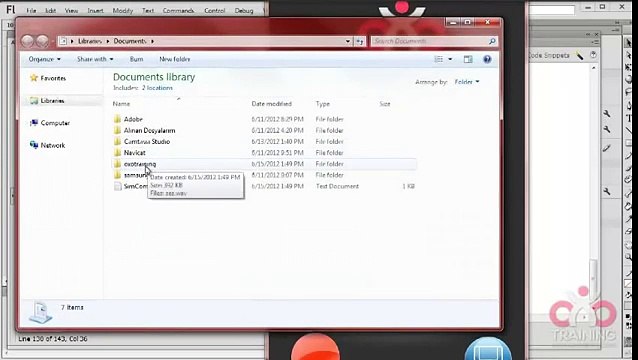Screen dimensions: 638x360
Task: Select the Adobe folder icon
Action: point(117,119)
